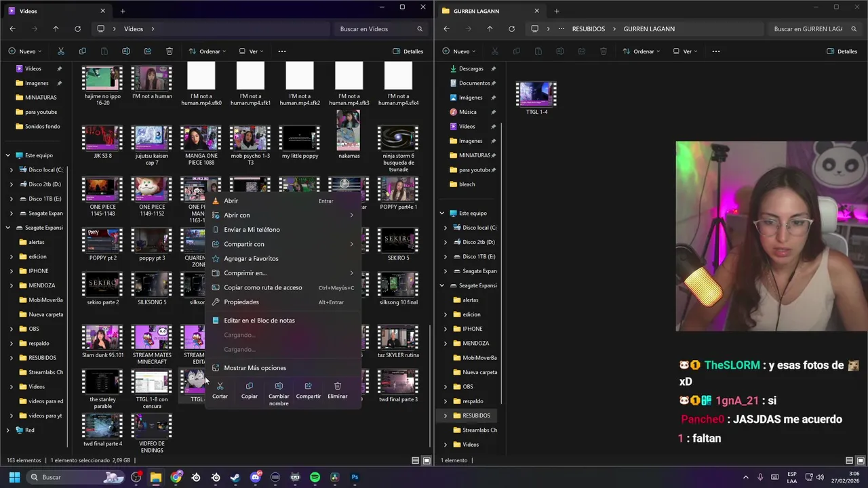The image size is (868, 488).
Task: Open the three-dot toolbar menu below GURREN LAGANN's Detalles
Action: point(715,52)
